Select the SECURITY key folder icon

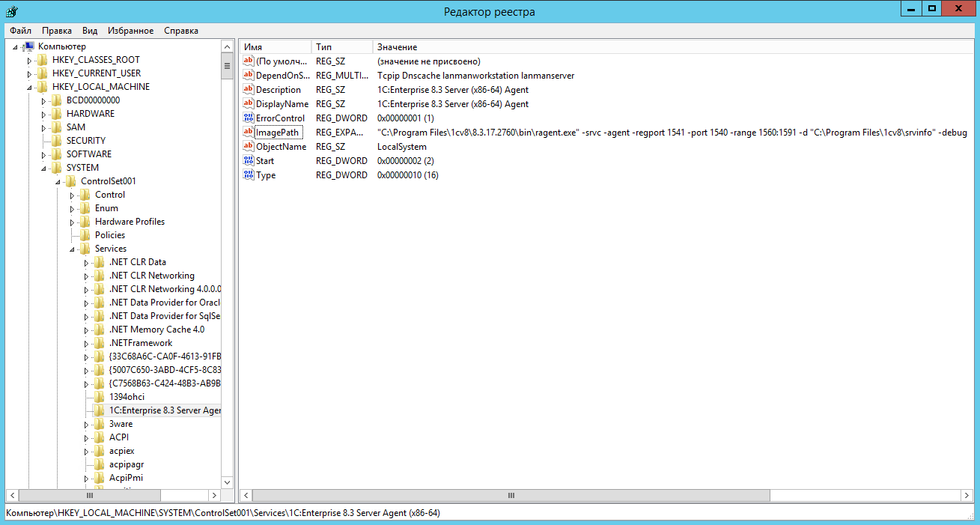point(57,141)
